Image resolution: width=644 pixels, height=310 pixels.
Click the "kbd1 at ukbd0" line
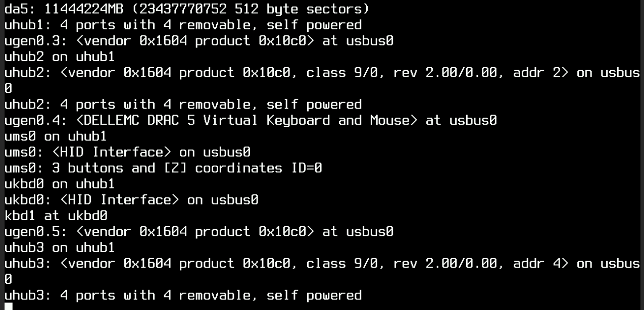pyautogui.click(x=56, y=216)
